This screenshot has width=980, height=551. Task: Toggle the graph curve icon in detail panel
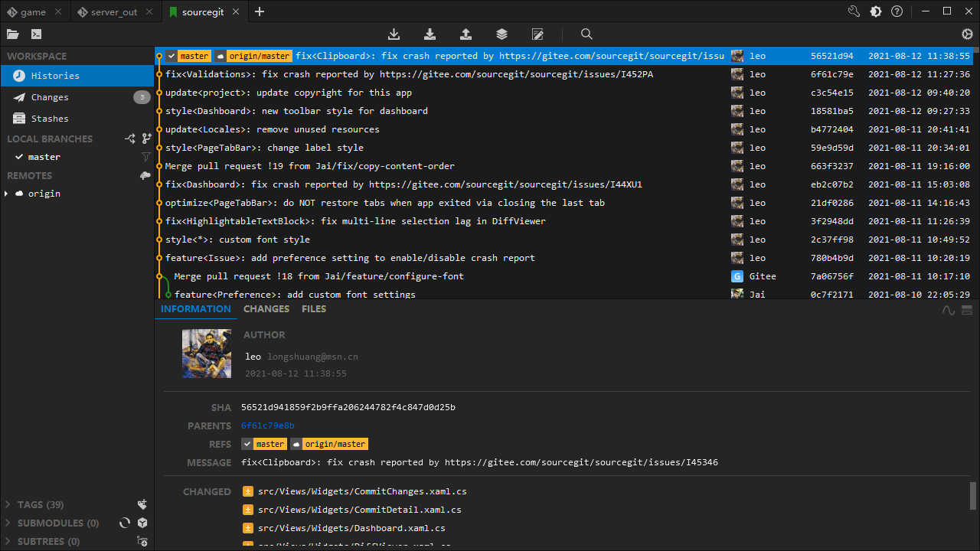[x=949, y=310]
